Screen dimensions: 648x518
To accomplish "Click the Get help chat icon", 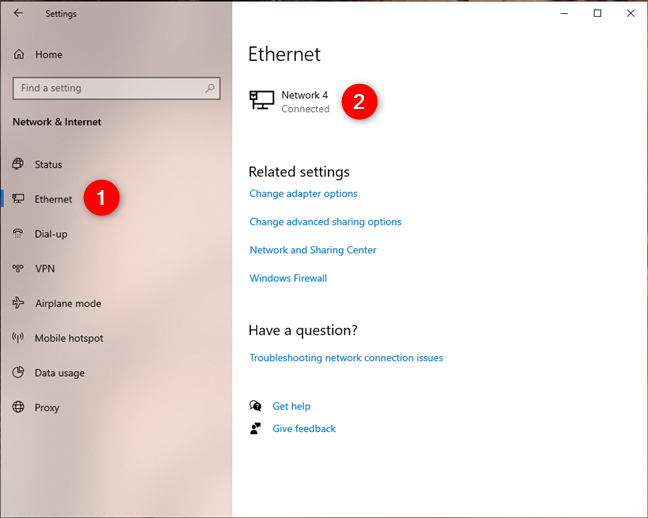I will [x=255, y=406].
